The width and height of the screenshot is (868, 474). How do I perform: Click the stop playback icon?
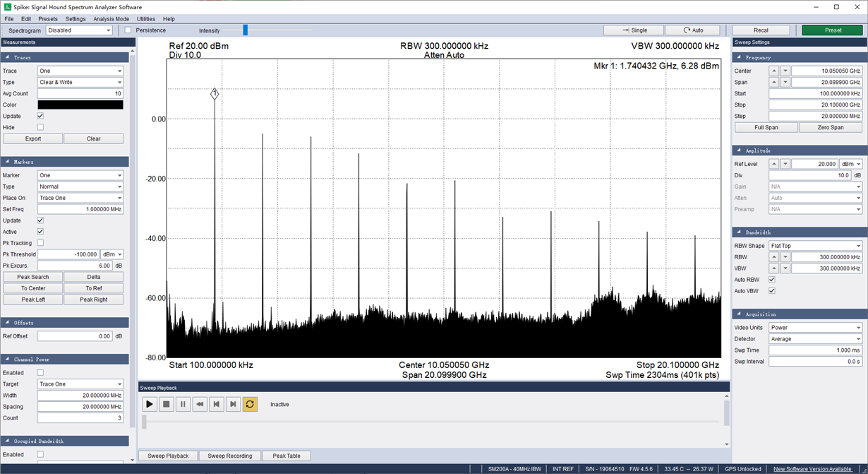tap(167, 404)
